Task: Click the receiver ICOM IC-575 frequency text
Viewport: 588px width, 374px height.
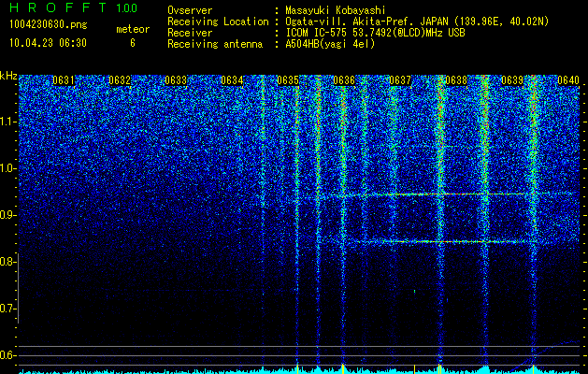Action: (375, 33)
